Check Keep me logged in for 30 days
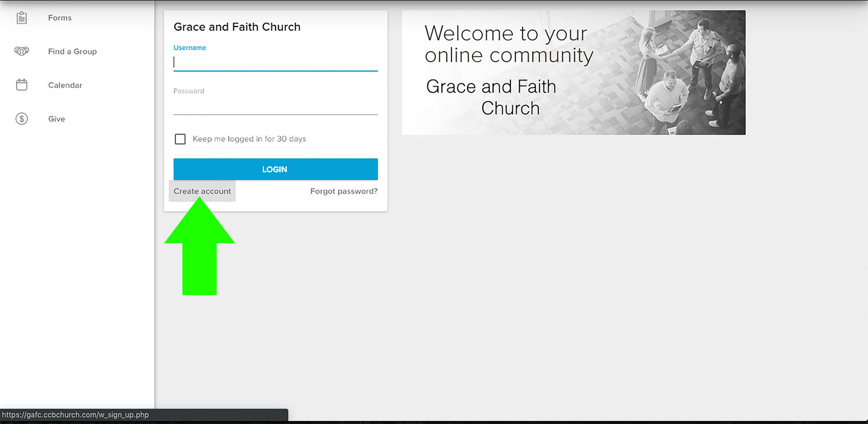This screenshot has width=868, height=424. point(180,139)
